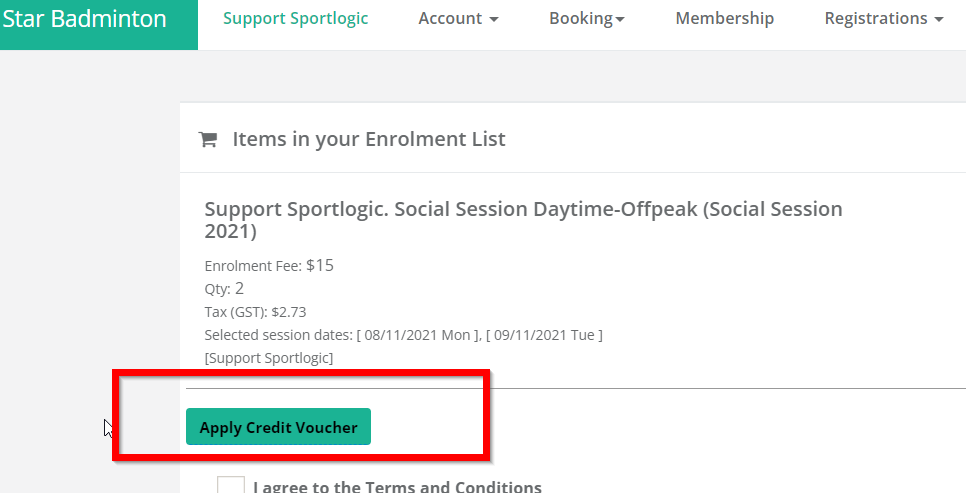This screenshot has height=493, width=966.
Task: Click the 'Items in your Enrolment List' heading
Action: point(369,139)
